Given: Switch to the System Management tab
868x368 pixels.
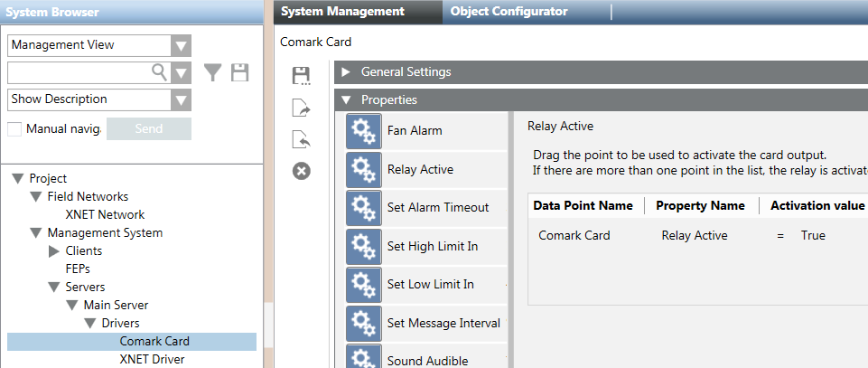Looking at the screenshot, I should (x=342, y=12).
